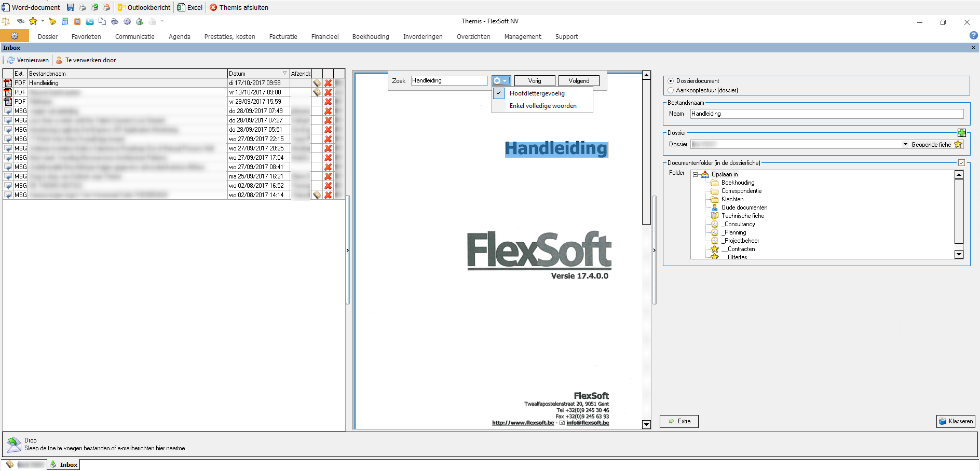The width and height of the screenshot is (980, 471).
Task: Open the Communicatie menu
Action: tap(135, 36)
